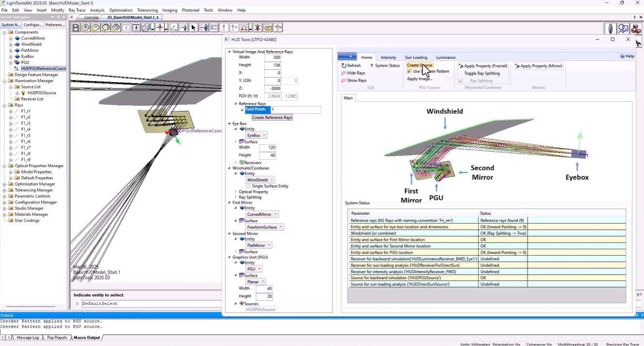
Task: Toggle the Single Surface Entity checkbox
Action: tap(248, 186)
